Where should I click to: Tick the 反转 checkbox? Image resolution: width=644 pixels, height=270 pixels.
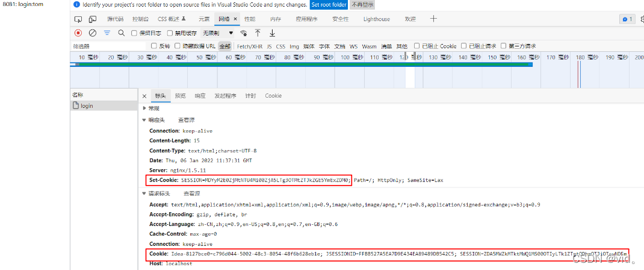(154, 46)
